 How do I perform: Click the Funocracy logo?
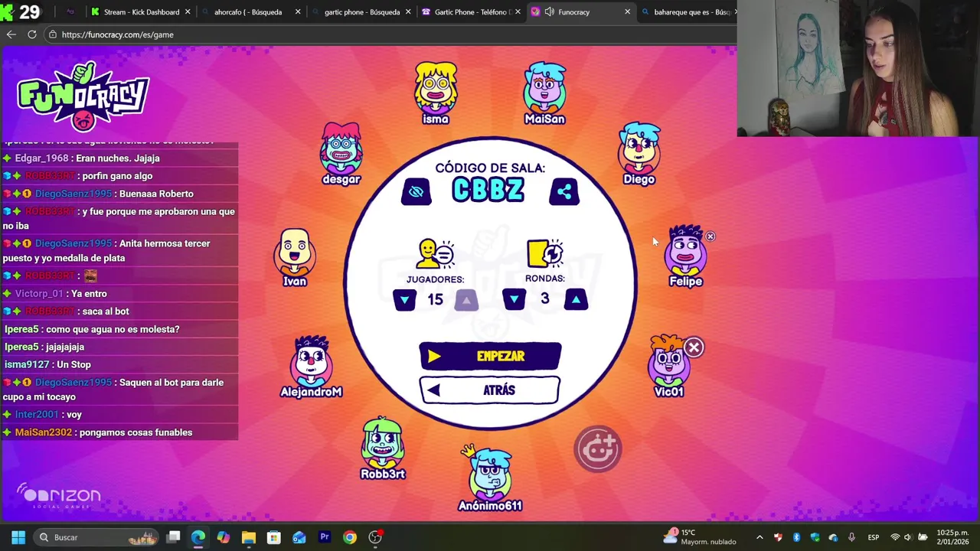click(83, 96)
